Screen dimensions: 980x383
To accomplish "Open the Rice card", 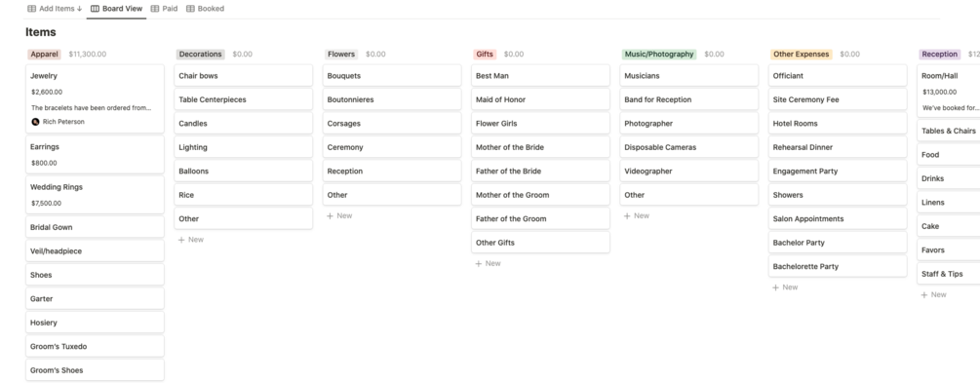I will (243, 195).
